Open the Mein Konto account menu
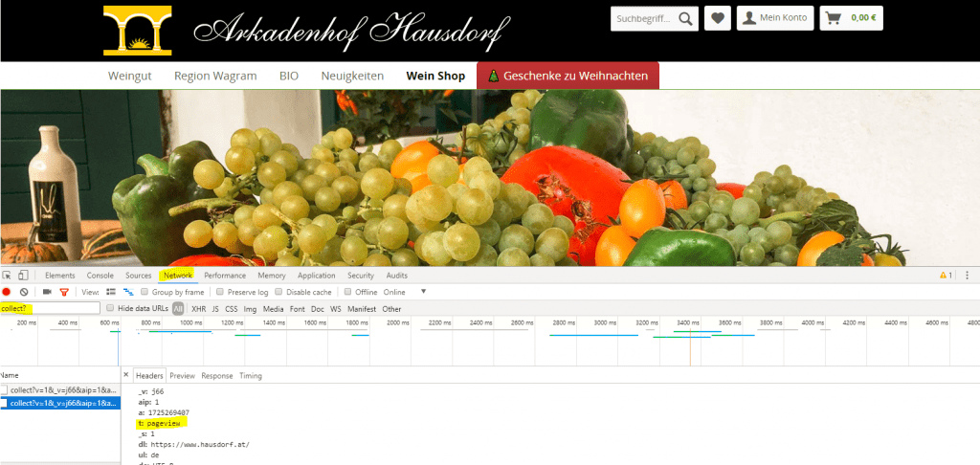 tap(775, 17)
